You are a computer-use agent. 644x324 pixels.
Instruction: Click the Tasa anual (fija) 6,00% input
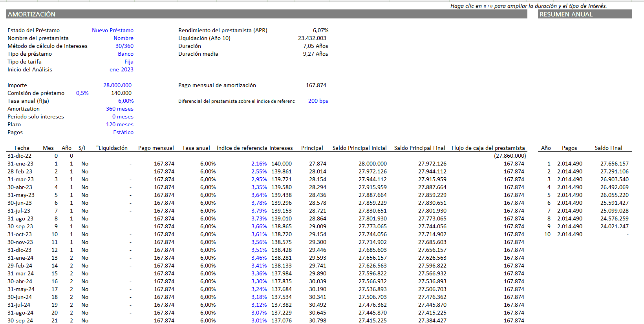126,101
